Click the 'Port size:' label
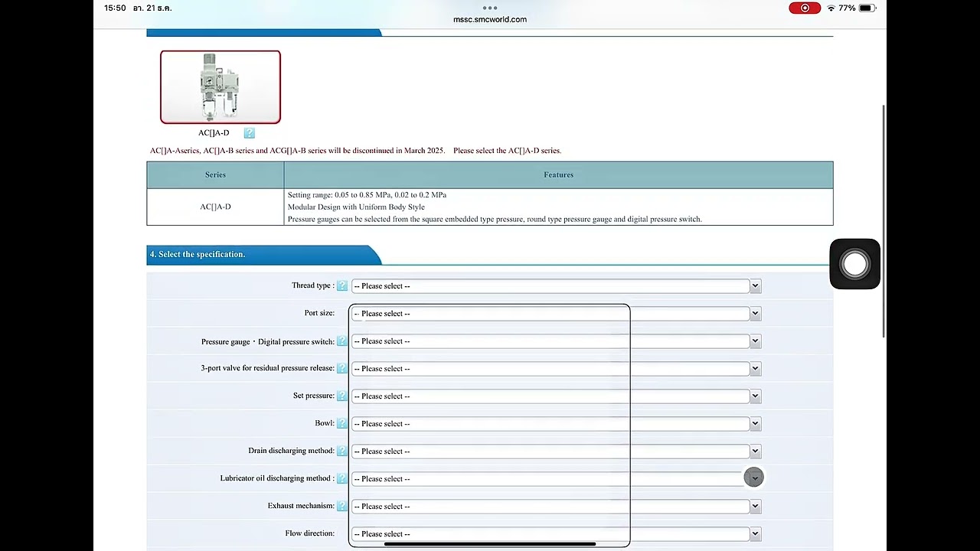This screenshot has width=980, height=551. click(x=319, y=312)
